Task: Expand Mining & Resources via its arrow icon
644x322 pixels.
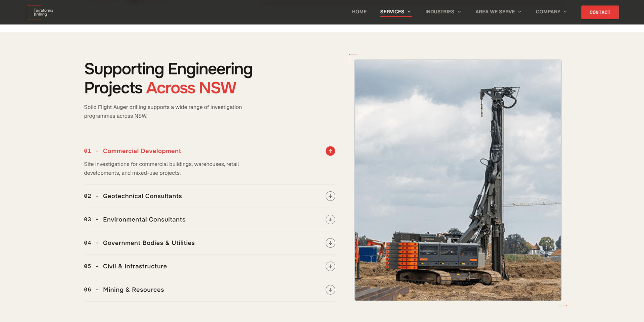Action: pyautogui.click(x=330, y=290)
